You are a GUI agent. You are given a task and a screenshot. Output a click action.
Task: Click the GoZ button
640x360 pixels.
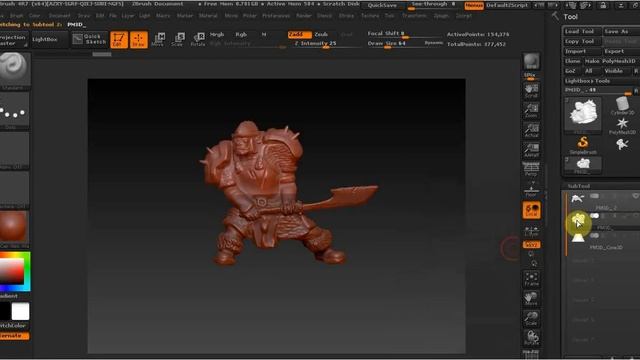tap(571, 71)
